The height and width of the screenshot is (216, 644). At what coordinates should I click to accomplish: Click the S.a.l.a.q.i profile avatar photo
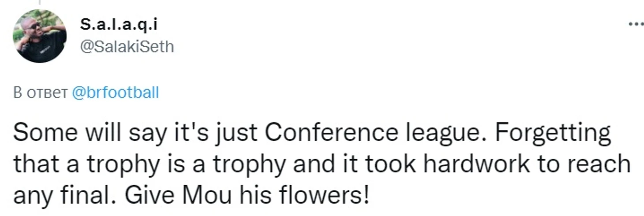[x=40, y=36]
